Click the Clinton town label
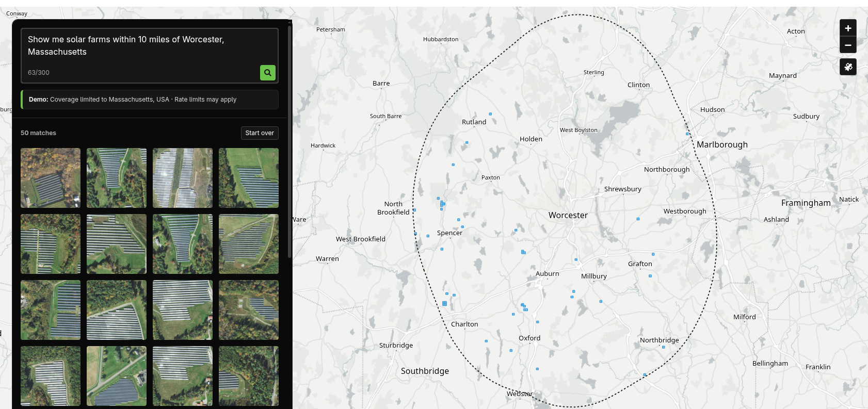 point(639,85)
